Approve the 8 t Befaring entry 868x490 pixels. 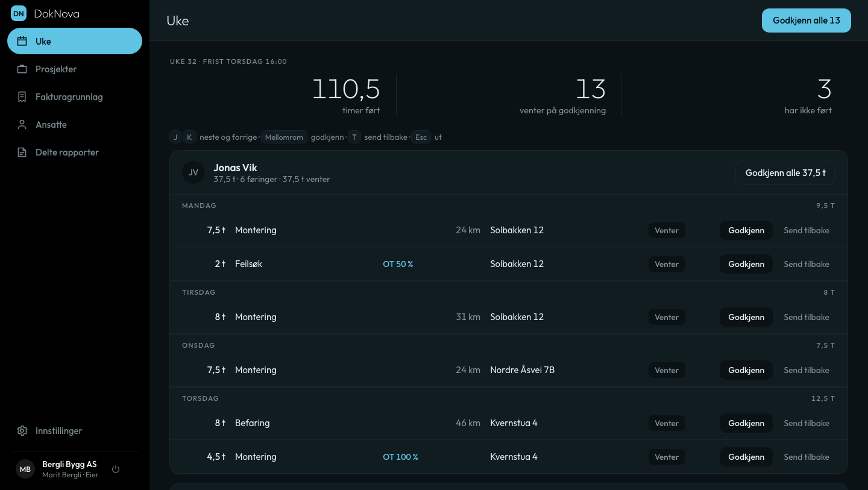click(746, 423)
